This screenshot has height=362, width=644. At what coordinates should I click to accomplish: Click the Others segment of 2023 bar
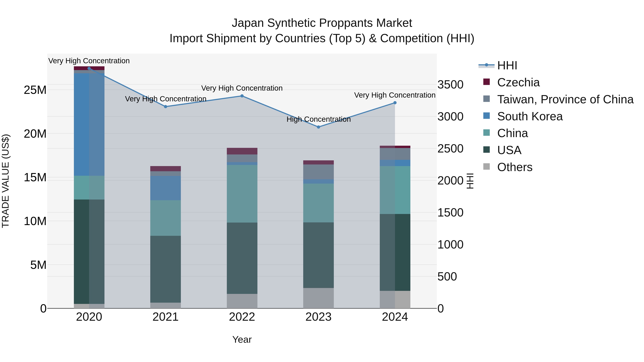point(318,298)
